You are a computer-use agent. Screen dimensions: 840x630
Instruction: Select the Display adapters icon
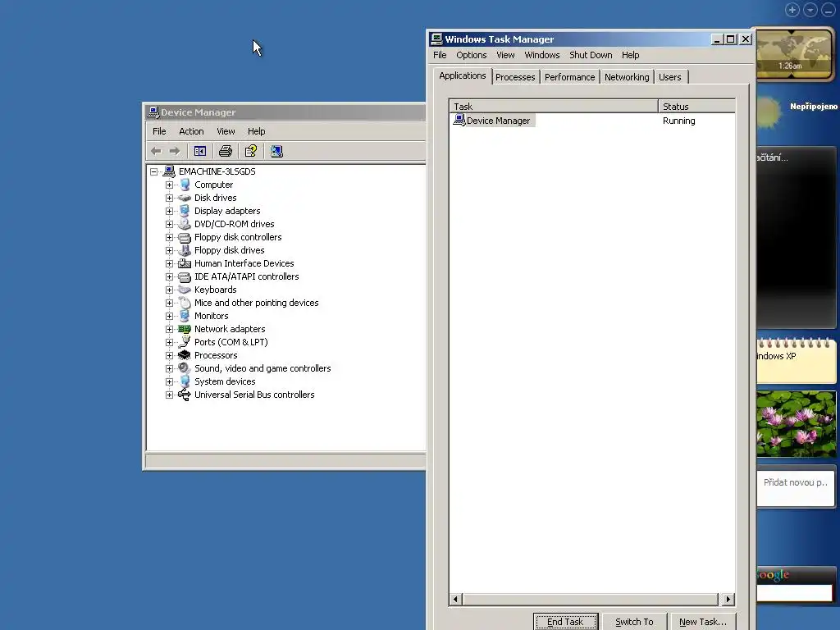tap(185, 211)
